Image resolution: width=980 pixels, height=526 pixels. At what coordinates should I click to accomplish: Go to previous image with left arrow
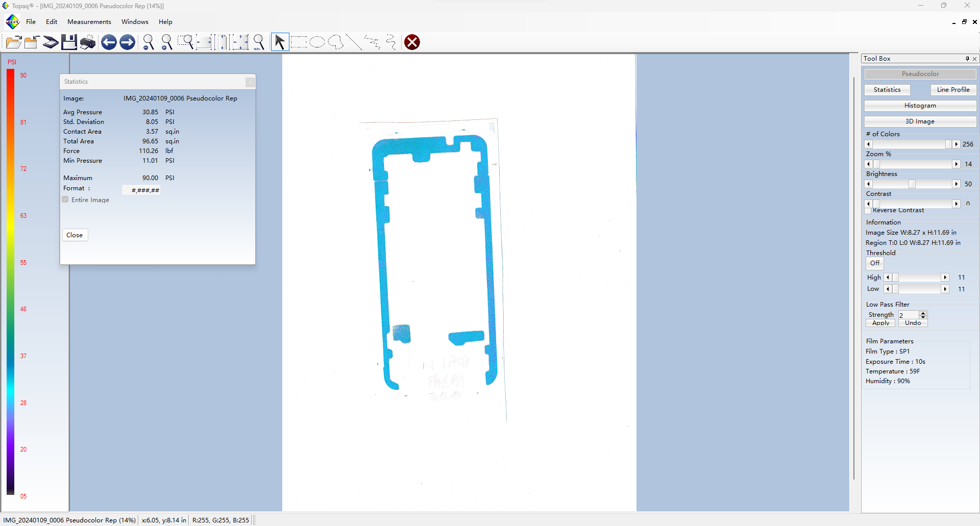[109, 42]
